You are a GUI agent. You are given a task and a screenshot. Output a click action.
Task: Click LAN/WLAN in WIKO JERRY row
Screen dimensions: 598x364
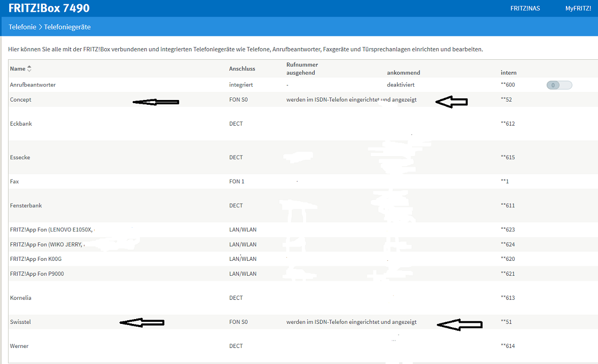(x=243, y=244)
